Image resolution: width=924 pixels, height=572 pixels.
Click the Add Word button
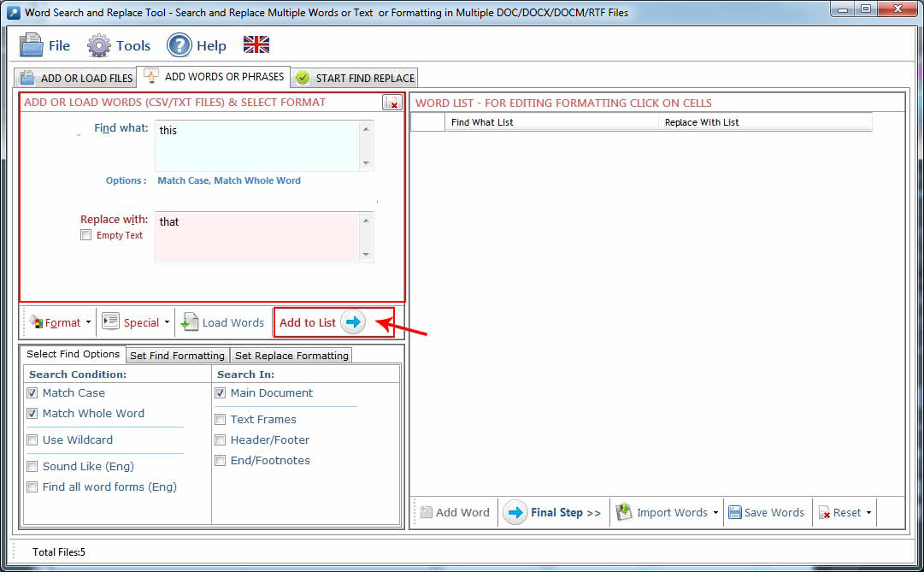tap(455, 512)
